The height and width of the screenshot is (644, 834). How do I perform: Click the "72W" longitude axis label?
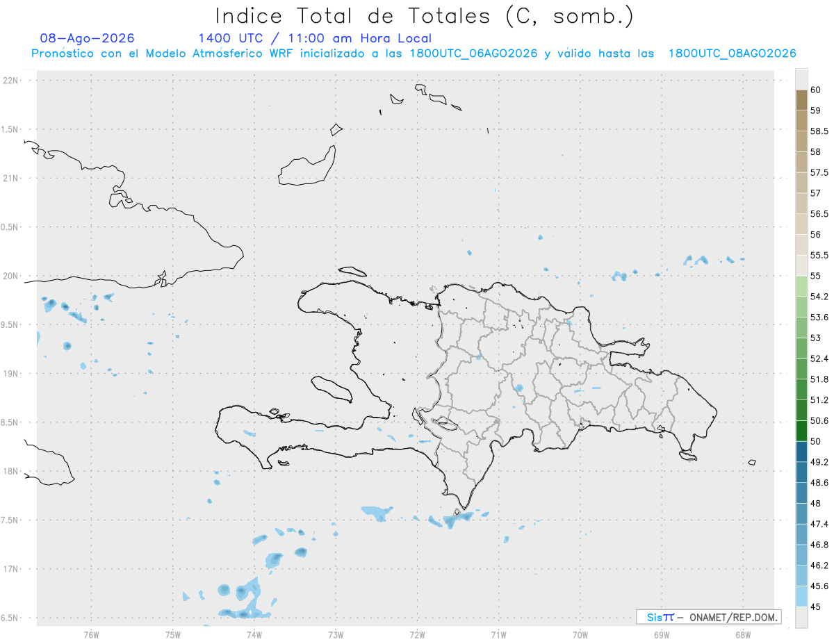point(417,634)
